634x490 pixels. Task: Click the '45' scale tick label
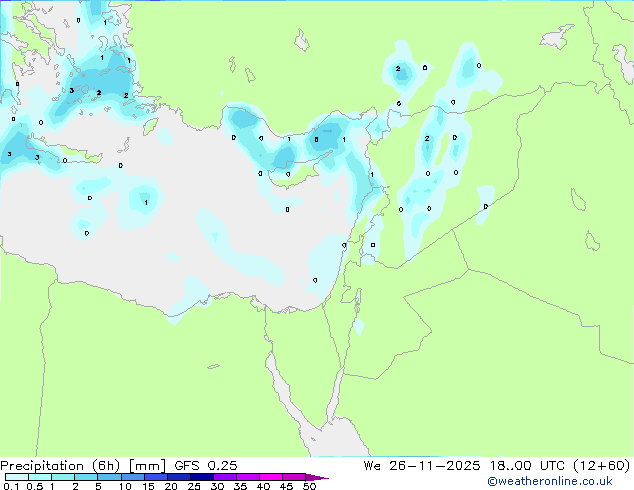(286, 486)
